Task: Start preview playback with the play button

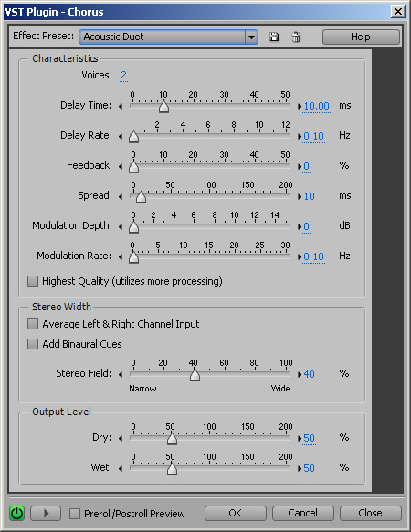Action: click(x=46, y=514)
